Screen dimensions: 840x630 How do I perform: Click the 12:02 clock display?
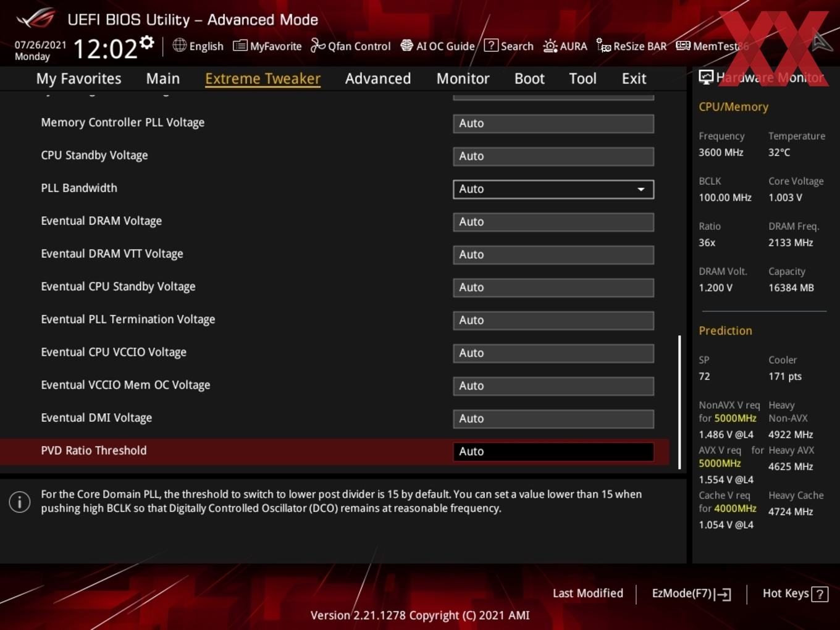tap(105, 48)
